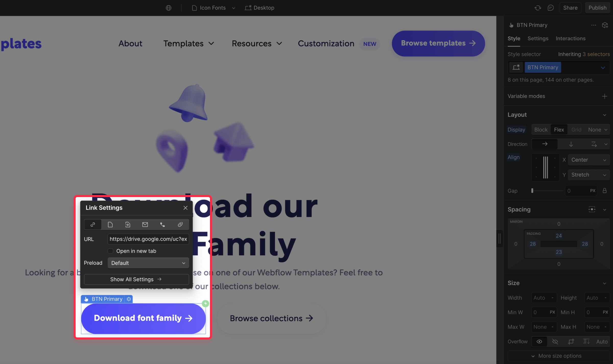Collapse the Spacing section
613x364 pixels.
point(604,210)
